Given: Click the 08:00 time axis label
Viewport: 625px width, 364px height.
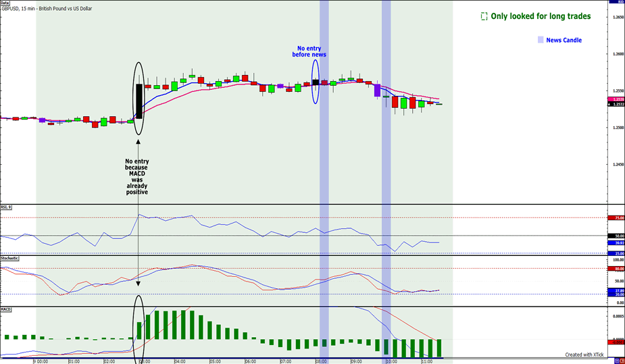Looking at the screenshot, I should coord(321,361).
